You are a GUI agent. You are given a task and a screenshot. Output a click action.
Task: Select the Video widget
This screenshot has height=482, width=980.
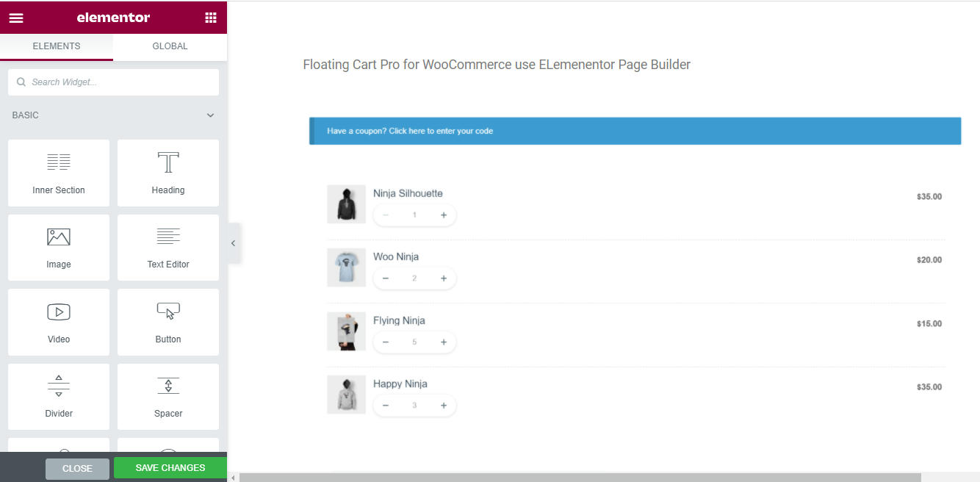pos(59,322)
